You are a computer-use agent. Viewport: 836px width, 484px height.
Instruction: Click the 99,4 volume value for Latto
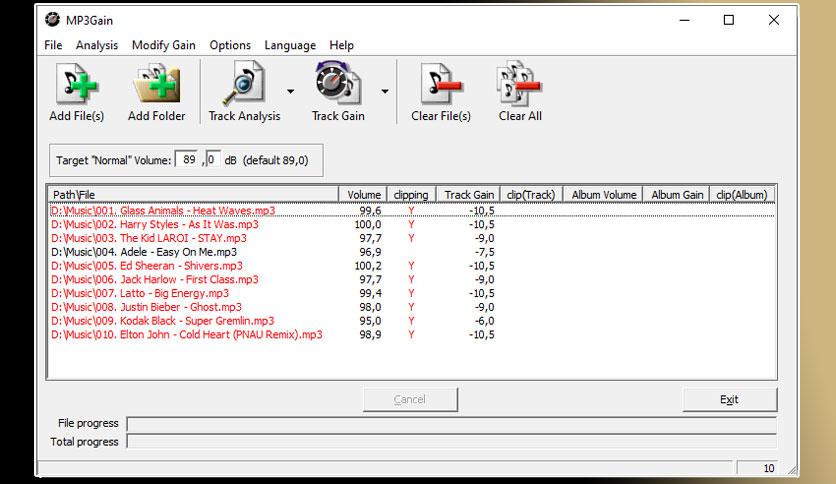pyautogui.click(x=371, y=293)
